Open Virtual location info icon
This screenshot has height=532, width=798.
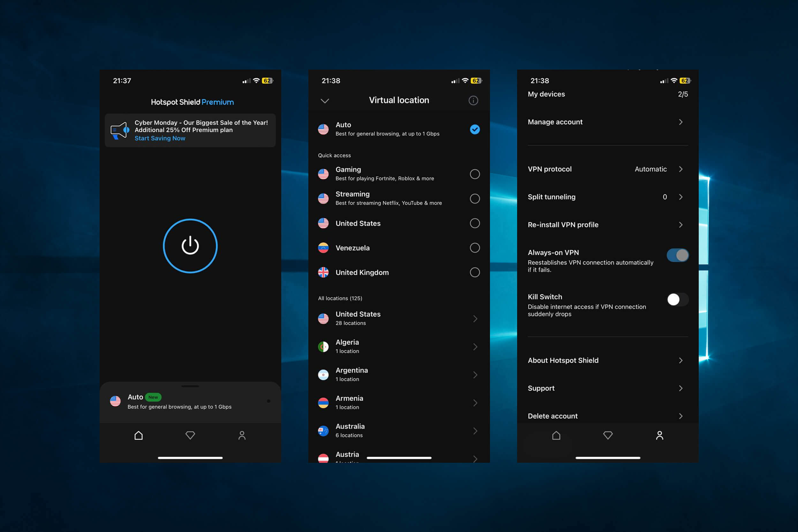[473, 101]
